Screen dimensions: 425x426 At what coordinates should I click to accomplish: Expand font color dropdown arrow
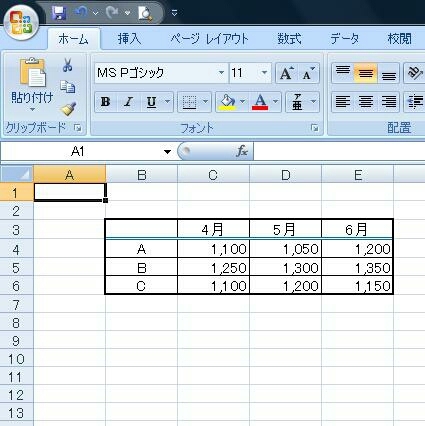(276, 102)
